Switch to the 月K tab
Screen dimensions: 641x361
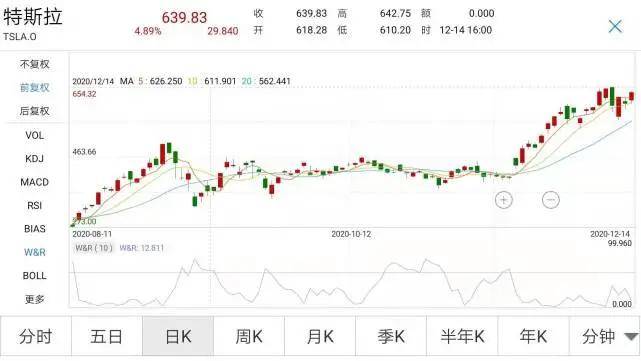320,337
